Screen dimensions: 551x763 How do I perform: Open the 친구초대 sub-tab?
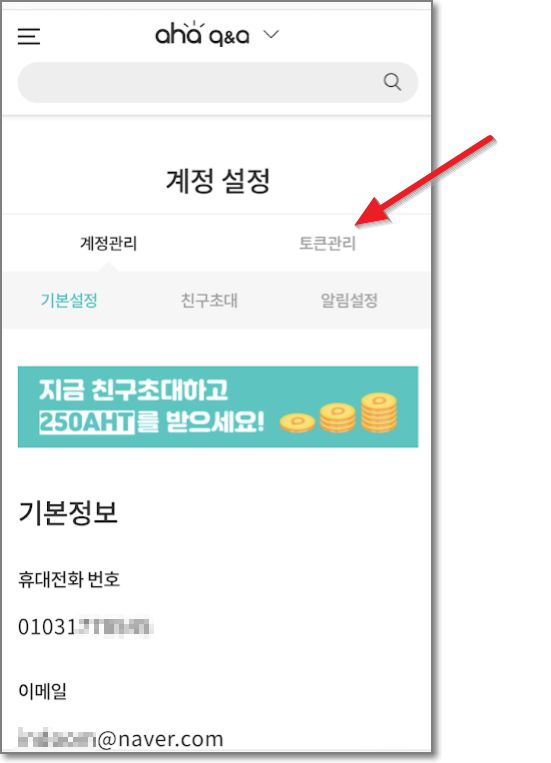[x=209, y=300]
